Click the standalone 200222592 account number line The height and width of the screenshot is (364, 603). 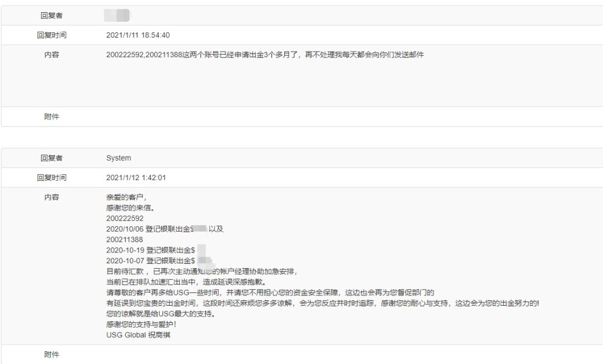pos(124,218)
